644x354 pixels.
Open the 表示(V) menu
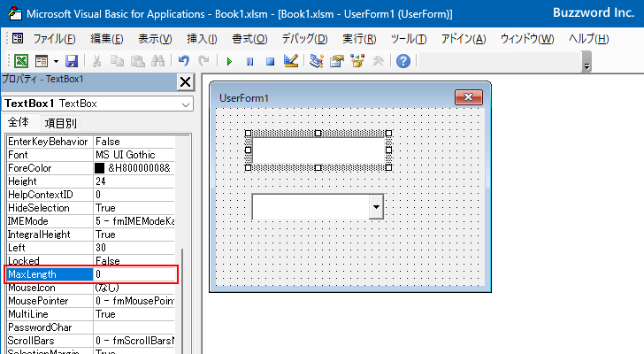point(155,39)
